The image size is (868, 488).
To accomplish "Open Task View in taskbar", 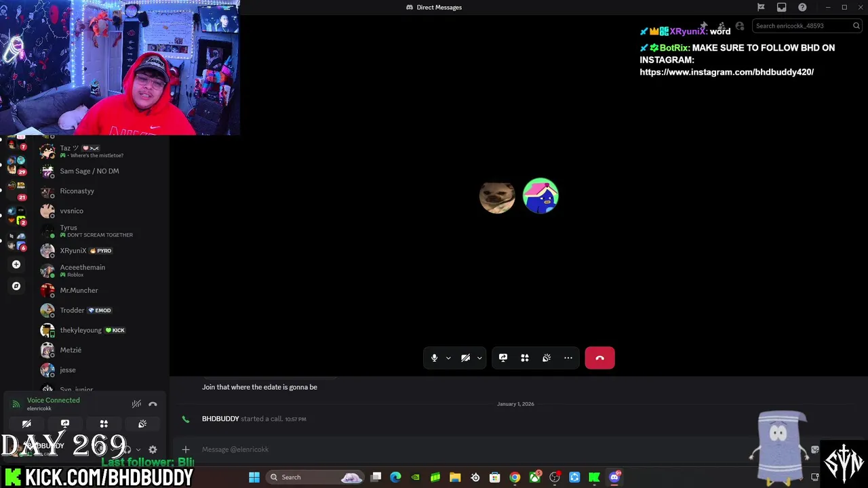I will [376, 477].
